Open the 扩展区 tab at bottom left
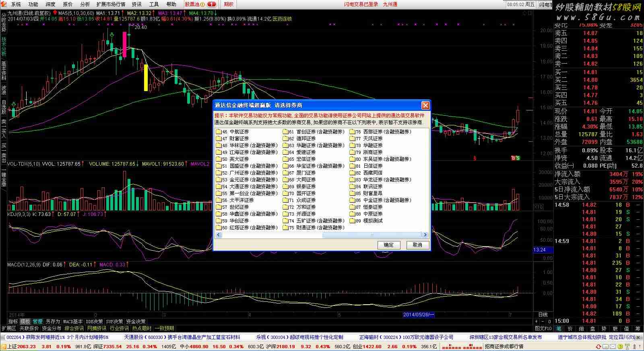644x351 pixels. coord(9,328)
